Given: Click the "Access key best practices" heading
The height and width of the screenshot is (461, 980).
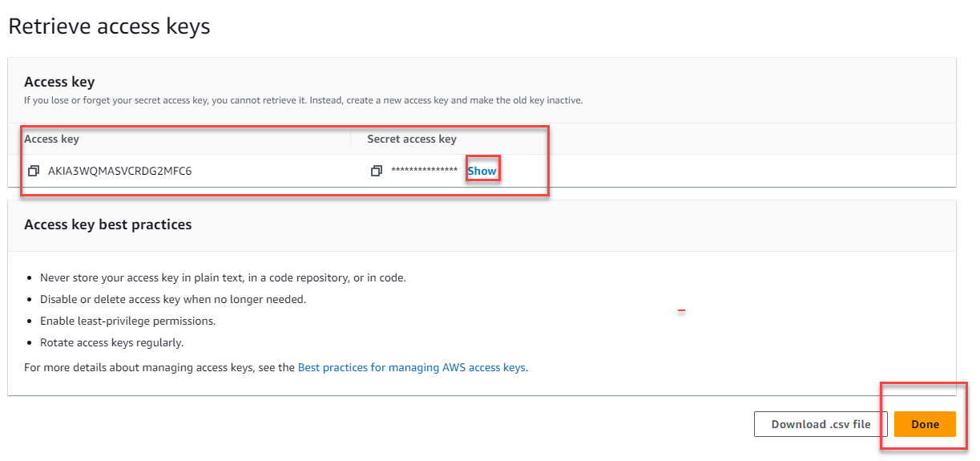Looking at the screenshot, I should coord(107,224).
